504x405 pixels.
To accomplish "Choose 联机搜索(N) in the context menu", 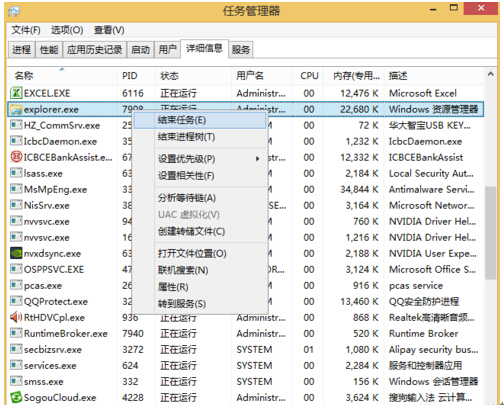I will click(200, 270).
